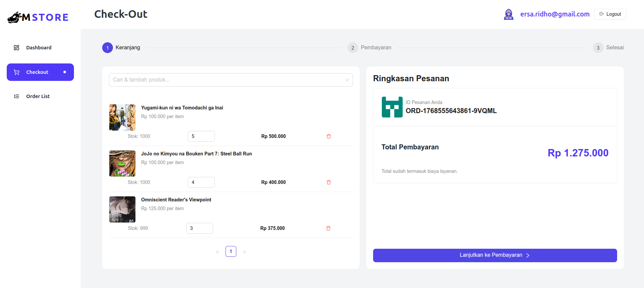
Task: Click the ersa.ridho@gmail.com account link
Action: [555, 14]
